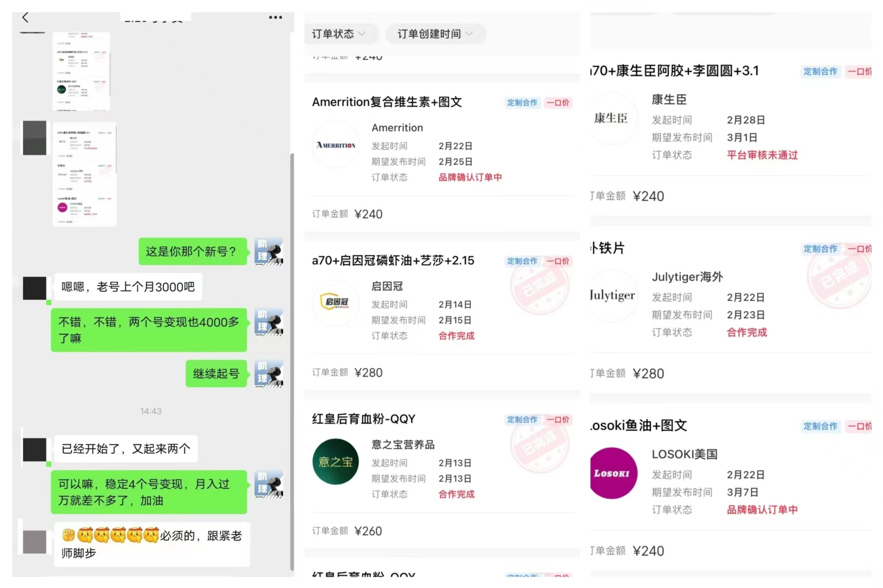Open order 红皇后育血粉-QQY

pos(363,419)
